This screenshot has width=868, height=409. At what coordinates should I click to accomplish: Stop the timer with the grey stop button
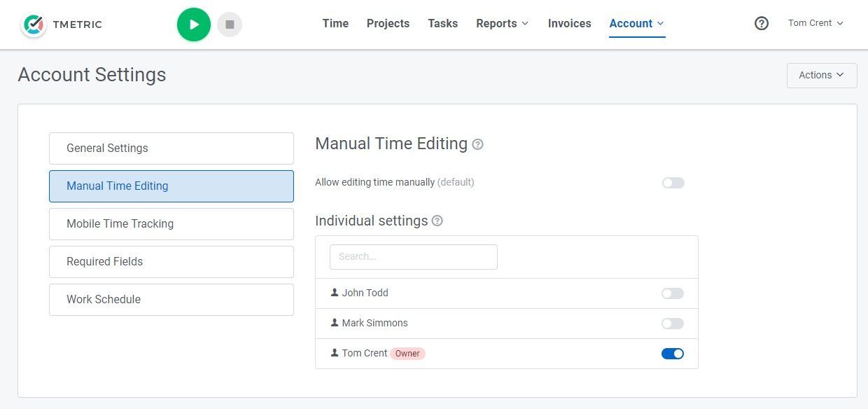tap(230, 25)
